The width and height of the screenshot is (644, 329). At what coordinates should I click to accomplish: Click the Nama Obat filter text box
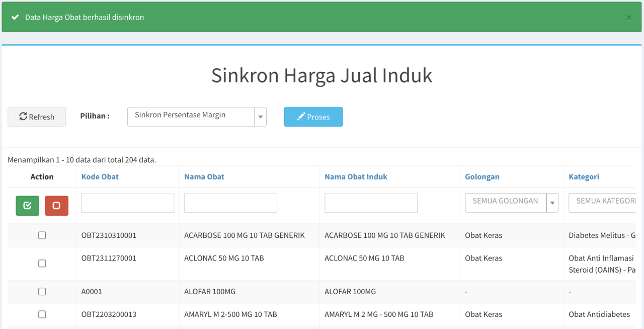pos(230,203)
